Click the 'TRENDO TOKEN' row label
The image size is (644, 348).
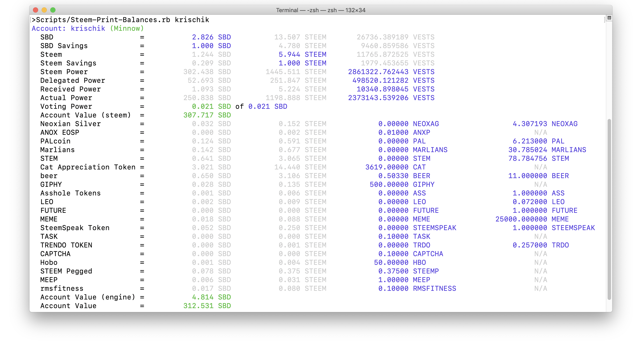pyautogui.click(x=66, y=245)
